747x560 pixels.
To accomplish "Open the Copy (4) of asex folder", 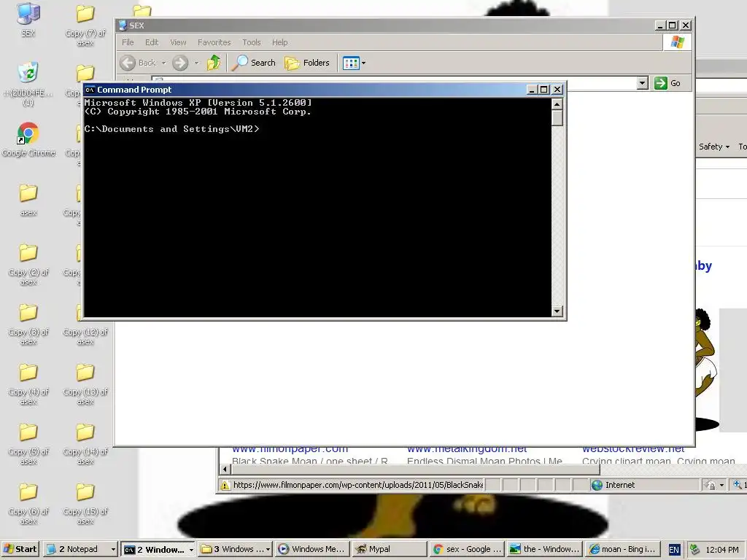I will tap(28, 384).
